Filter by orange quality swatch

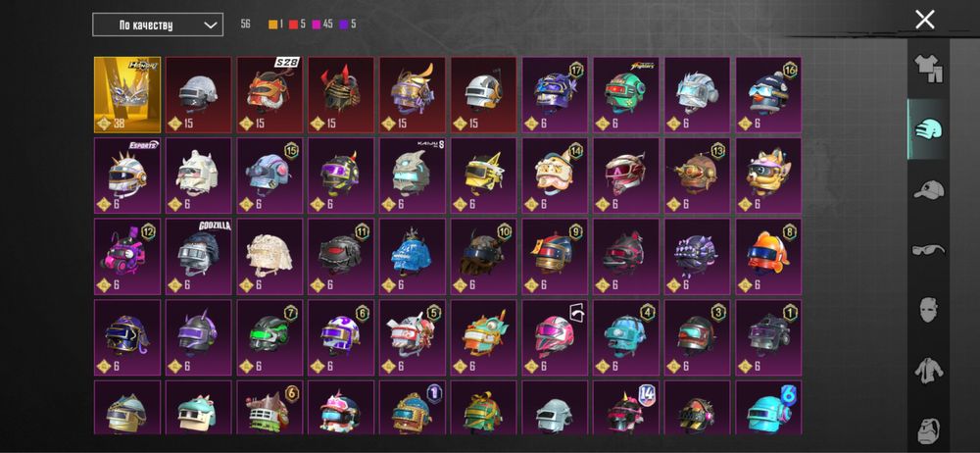(x=273, y=25)
